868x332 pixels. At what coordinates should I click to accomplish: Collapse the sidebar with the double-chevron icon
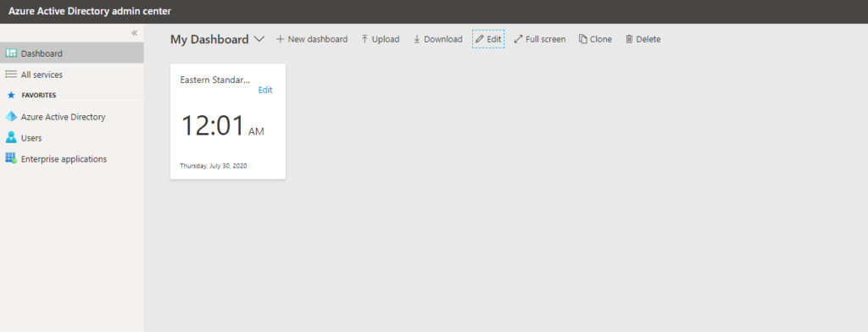tap(134, 33)
